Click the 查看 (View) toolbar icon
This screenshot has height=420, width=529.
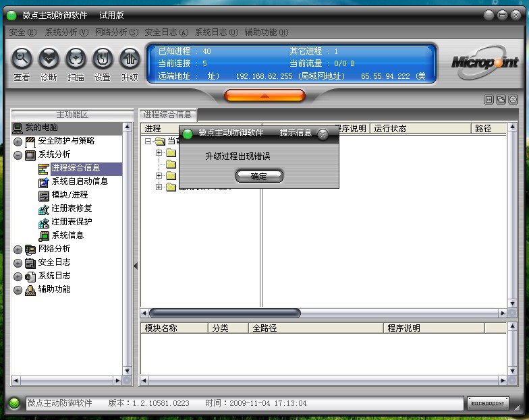pyautogui.click(x=22, y=59)
